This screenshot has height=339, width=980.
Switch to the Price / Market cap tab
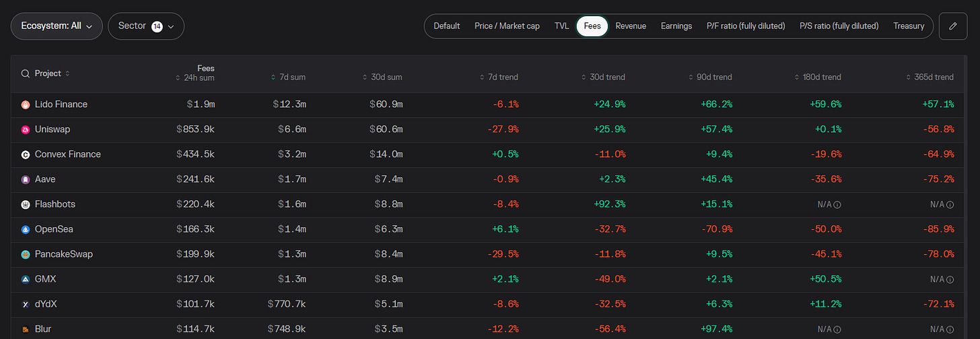tap(507, 26)
